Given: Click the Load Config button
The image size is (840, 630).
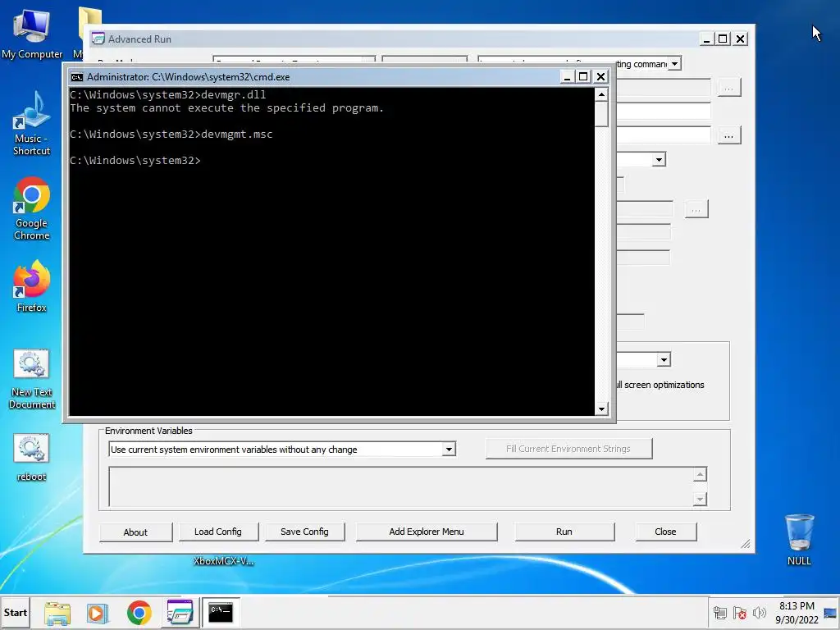Looking at the screenshot, I should [x=218, y=532].
